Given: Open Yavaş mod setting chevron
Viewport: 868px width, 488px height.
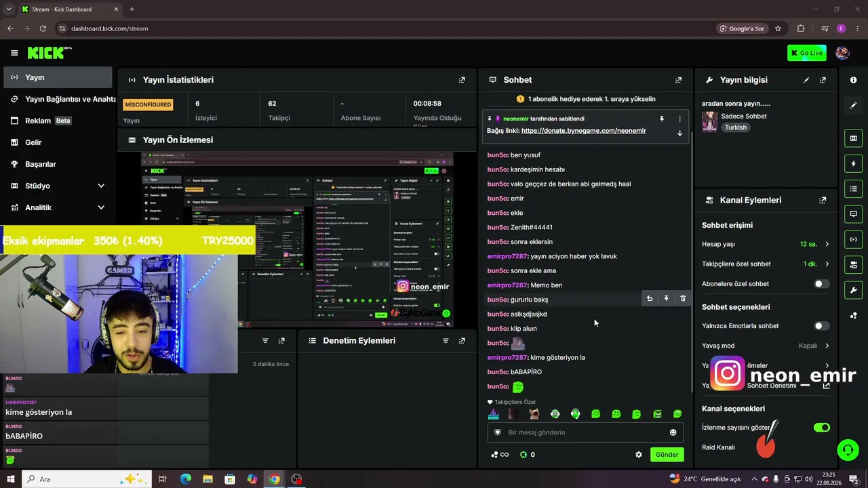Looking at the screenshot, I should (x=827, y=346).
